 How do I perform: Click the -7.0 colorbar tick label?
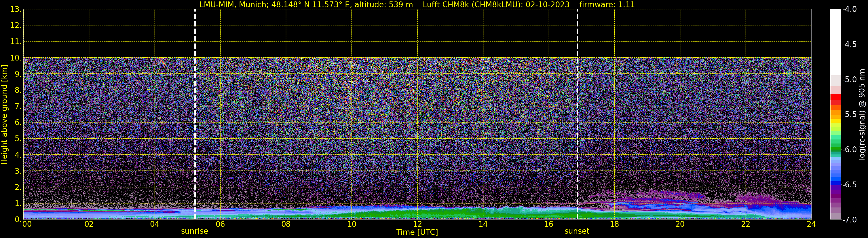pos(849,220)
